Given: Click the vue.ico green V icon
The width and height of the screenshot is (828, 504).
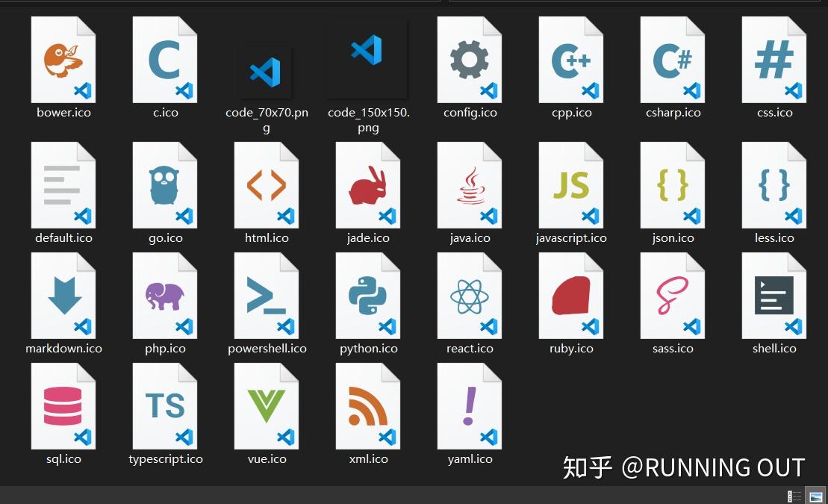Looking at the screenshot, I should pos(267,405).
